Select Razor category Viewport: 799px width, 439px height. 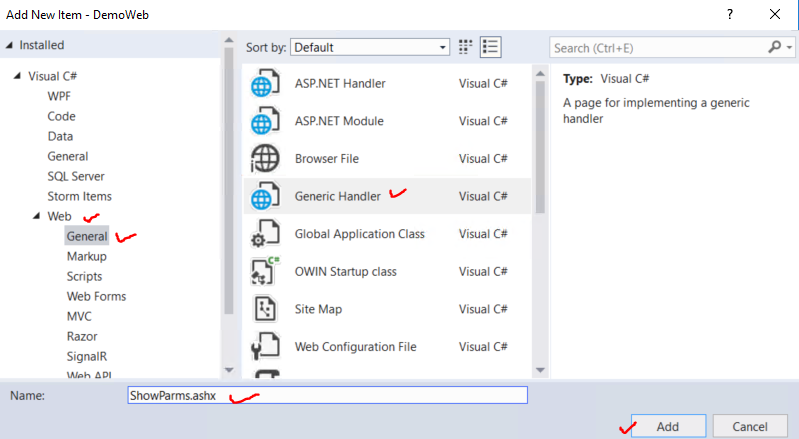click(82, 337)
